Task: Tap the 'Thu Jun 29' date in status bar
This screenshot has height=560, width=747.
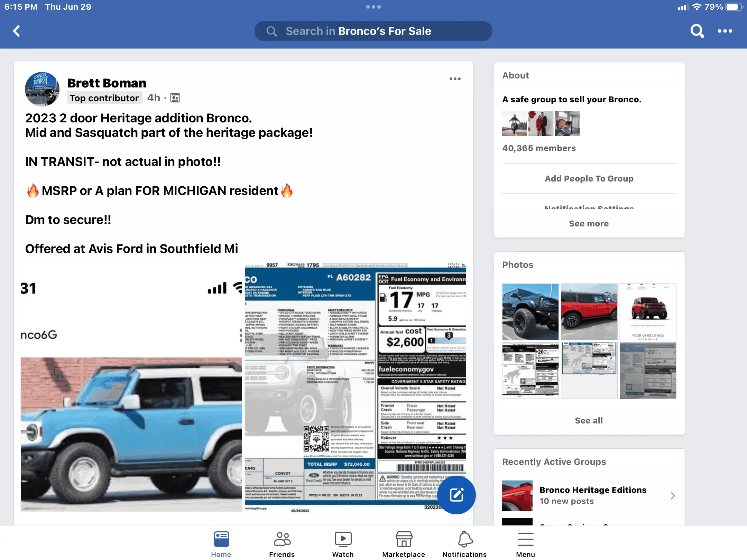Action: pyautogui.click(x=68, y=7)
